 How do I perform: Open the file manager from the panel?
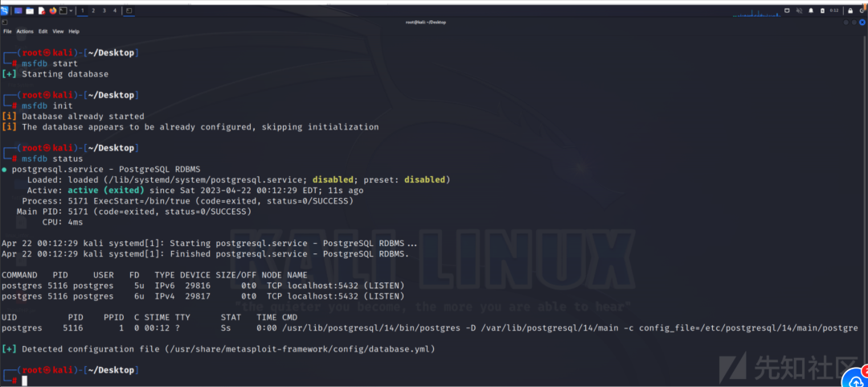coord(30,10)
